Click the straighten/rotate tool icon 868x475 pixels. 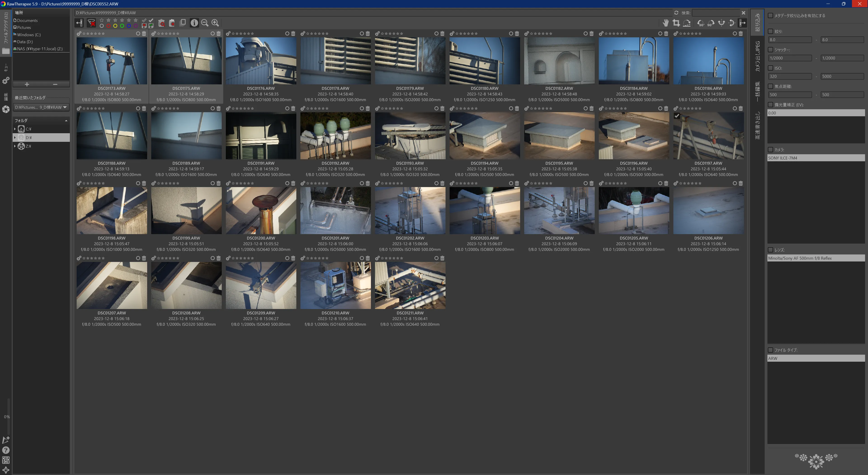687,23
